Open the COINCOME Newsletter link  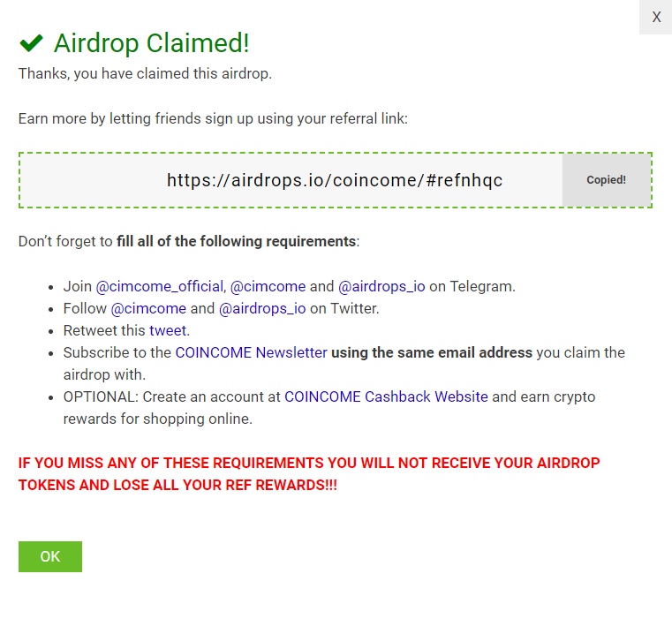[251, 352]
